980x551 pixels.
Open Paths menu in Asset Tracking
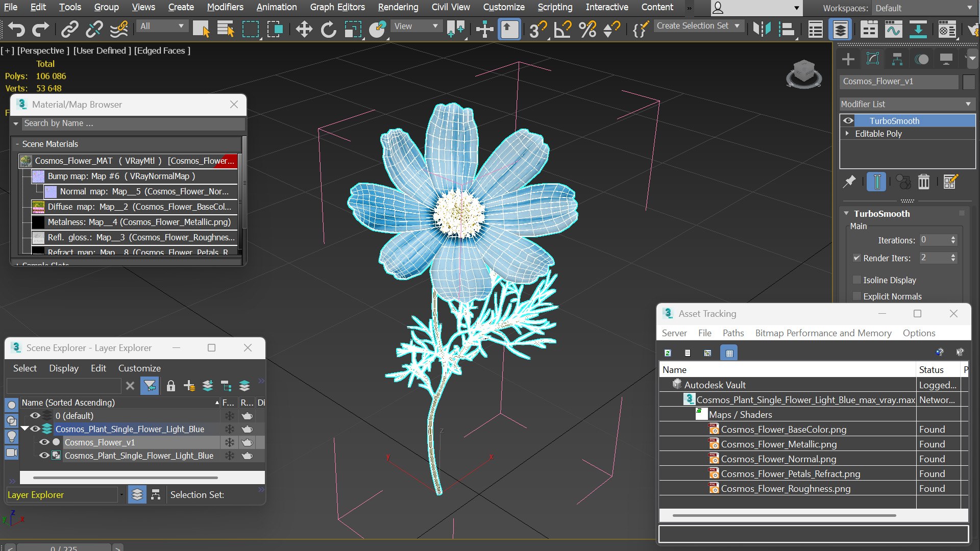pos(733,333)
